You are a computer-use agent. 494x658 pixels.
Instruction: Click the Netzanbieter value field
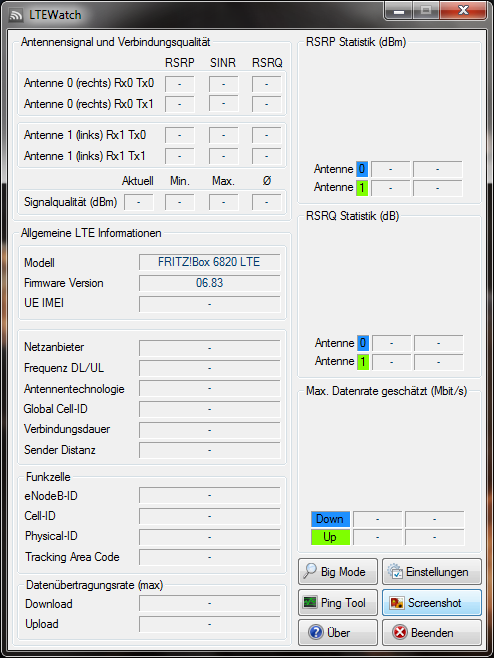coord(209,348)
